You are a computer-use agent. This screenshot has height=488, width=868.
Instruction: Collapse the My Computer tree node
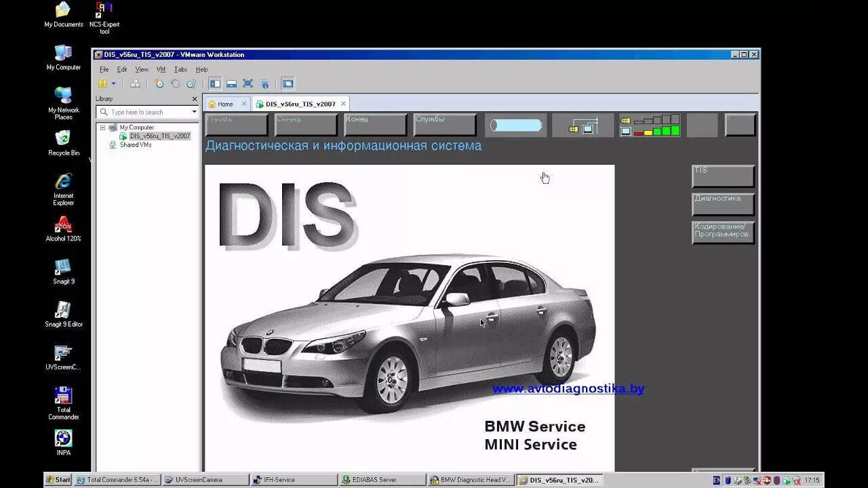pyautogui.click(x=103, y=127)
